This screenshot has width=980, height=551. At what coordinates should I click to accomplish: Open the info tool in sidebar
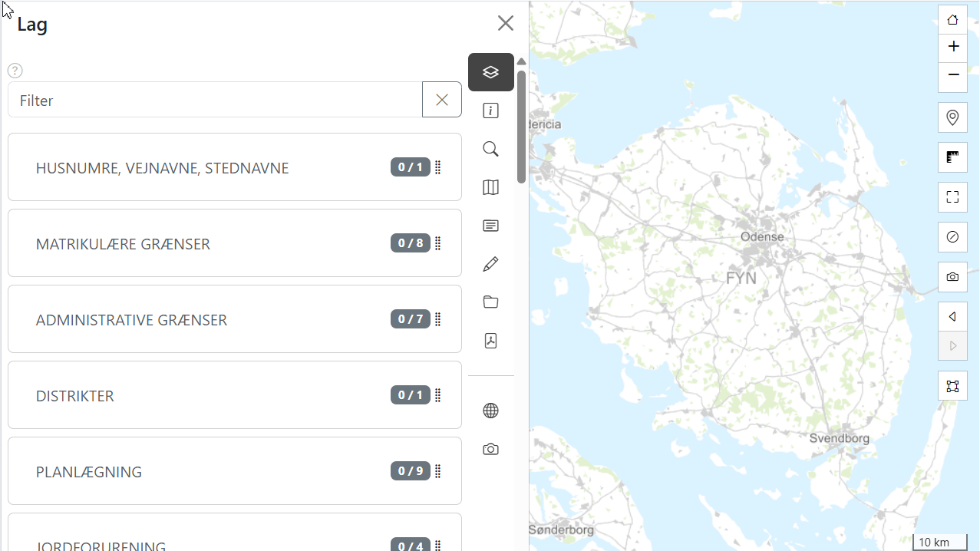[x=491, y=111]
